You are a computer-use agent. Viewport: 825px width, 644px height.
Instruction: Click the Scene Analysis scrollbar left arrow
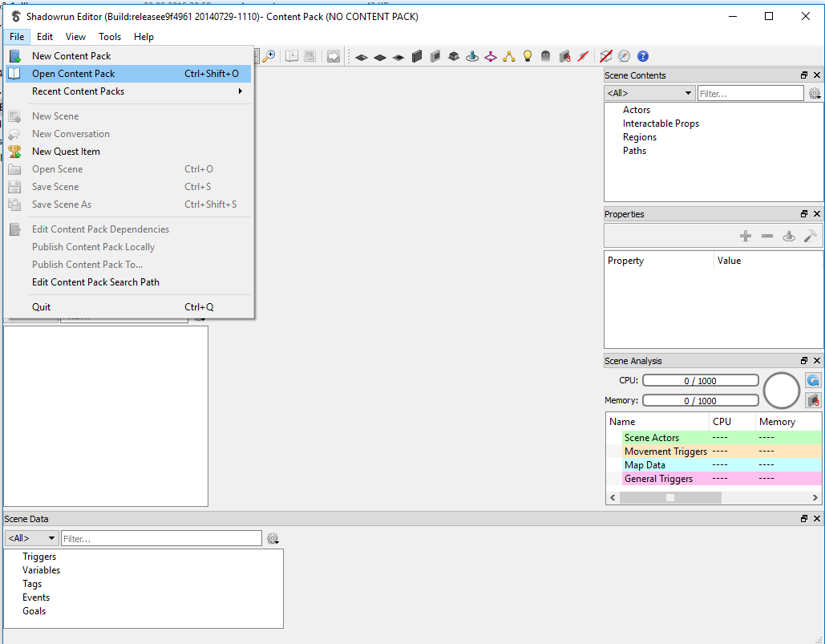(613, 497)
